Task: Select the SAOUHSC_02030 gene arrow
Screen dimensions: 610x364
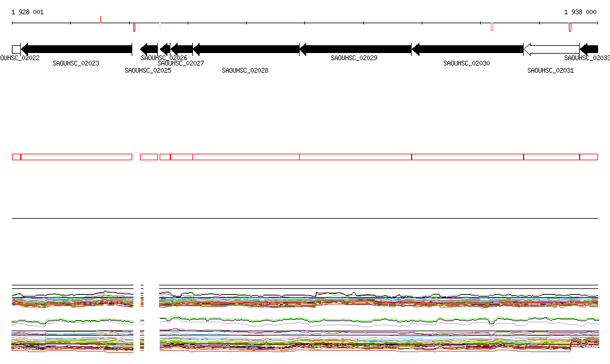Action: 468,49
